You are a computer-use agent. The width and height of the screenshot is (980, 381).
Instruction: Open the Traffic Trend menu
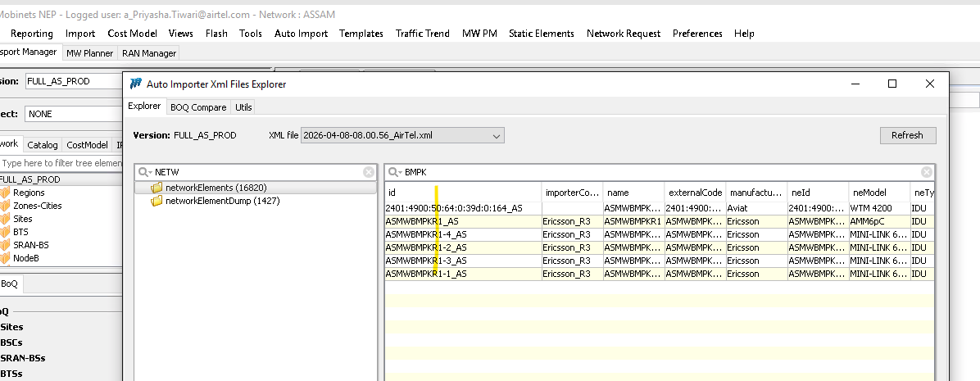pos(422,34)
